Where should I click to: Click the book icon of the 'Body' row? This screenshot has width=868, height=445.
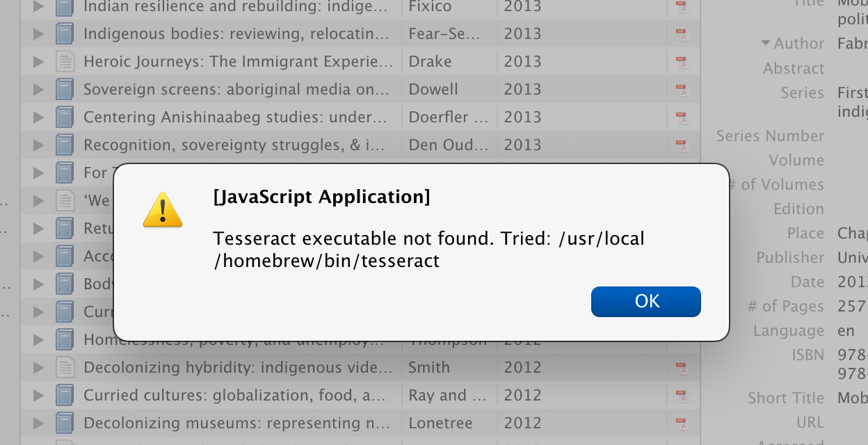(x=65, y=284)
